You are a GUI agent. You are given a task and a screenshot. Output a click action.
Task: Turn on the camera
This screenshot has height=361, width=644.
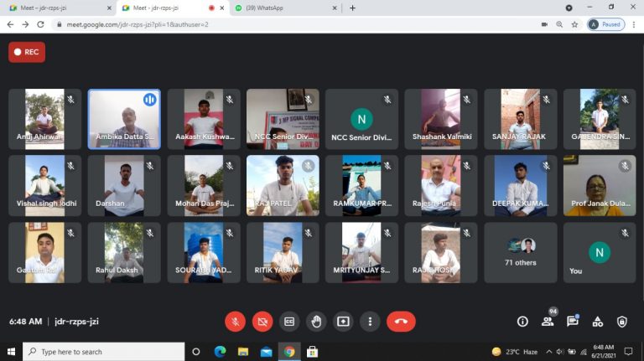262,321
